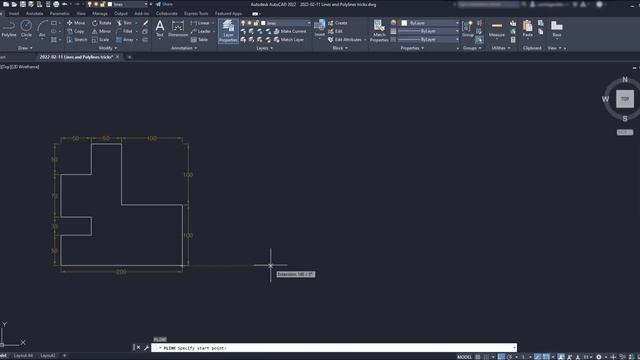Open the Parametric ribbon tab

[x=60, y=13]
